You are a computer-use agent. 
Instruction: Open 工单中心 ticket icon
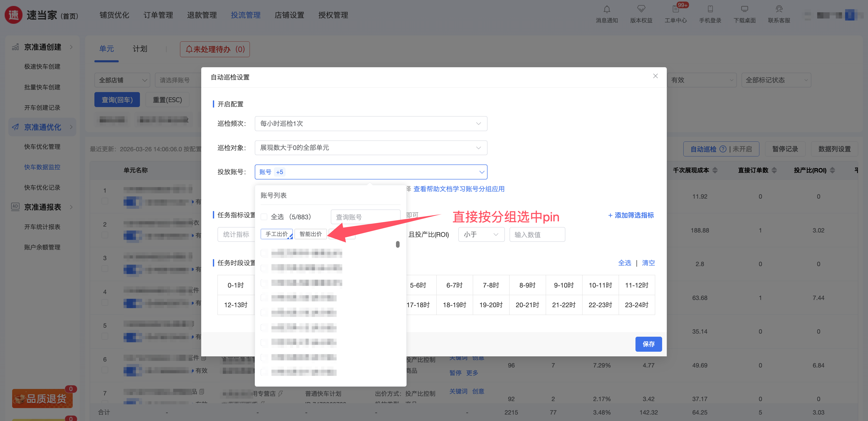(675, 9)
